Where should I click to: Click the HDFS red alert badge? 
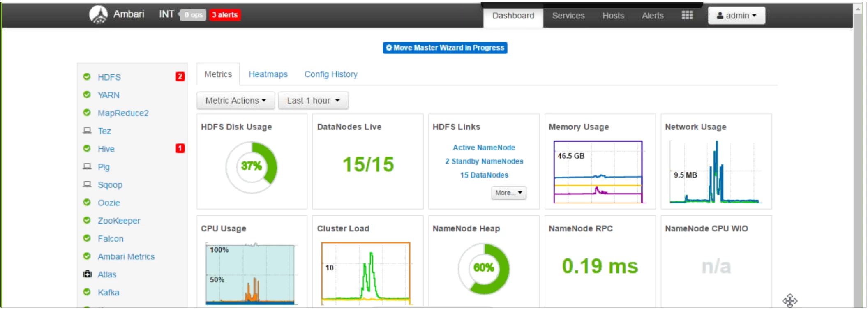180,76
